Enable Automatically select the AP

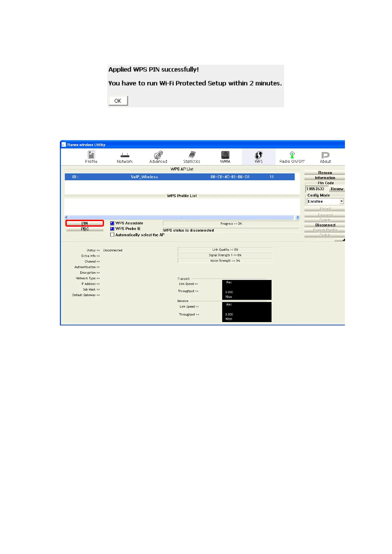click(112, 235)
